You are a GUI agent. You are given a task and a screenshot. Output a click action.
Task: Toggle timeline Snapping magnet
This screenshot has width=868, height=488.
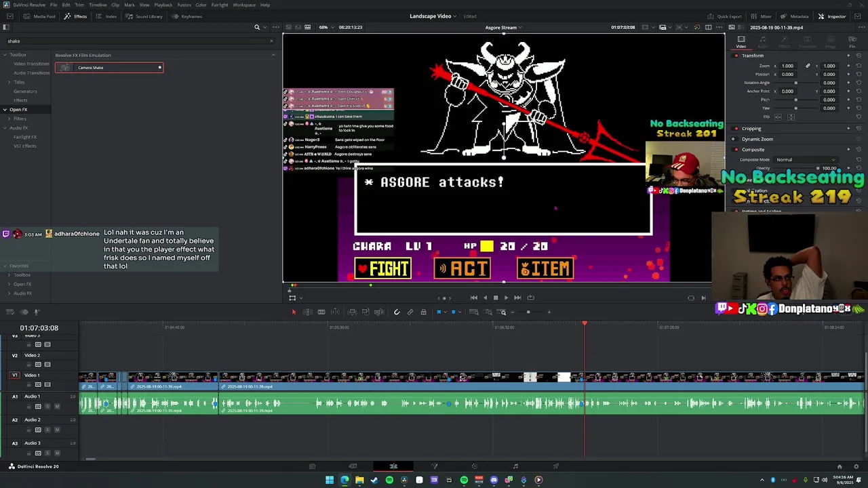(397, 312)
